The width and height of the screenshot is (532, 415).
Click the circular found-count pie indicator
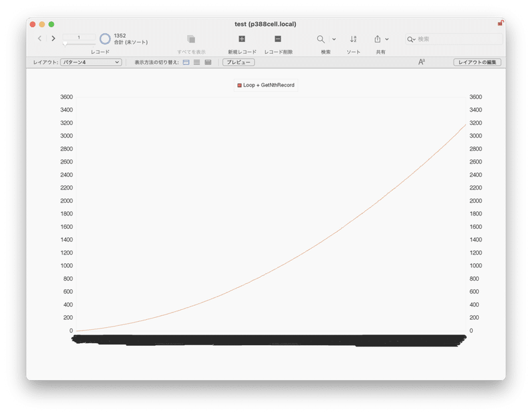105,40
